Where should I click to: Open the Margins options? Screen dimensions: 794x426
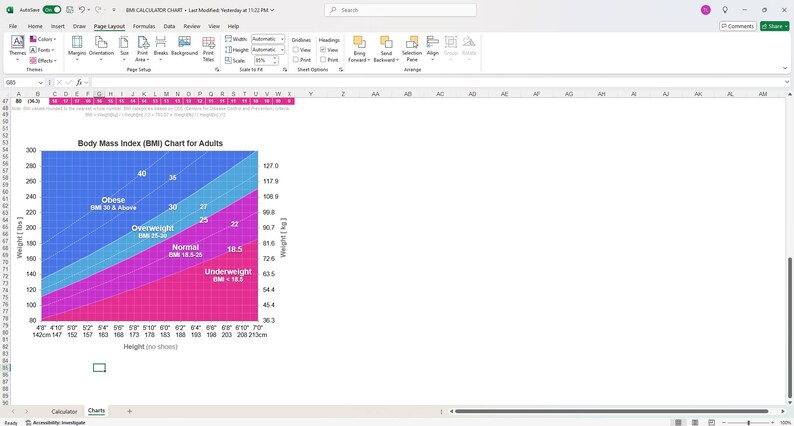tap(77, 48)
